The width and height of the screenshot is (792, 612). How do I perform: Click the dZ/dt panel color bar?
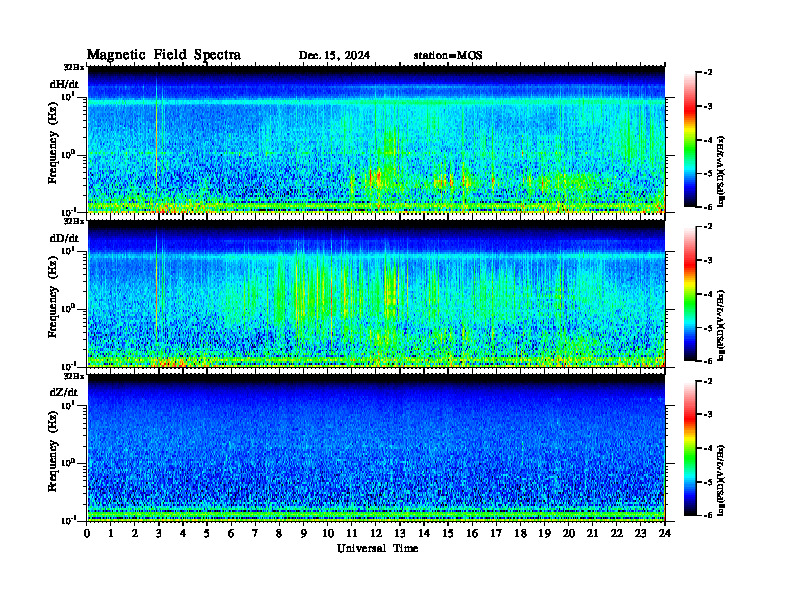tap(690, 448)
